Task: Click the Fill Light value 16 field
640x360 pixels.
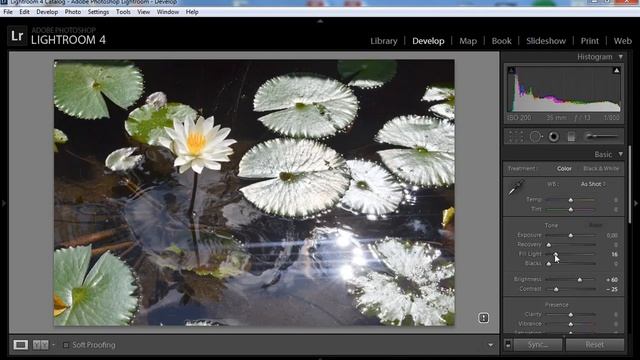Action: (x=614, y=254)
